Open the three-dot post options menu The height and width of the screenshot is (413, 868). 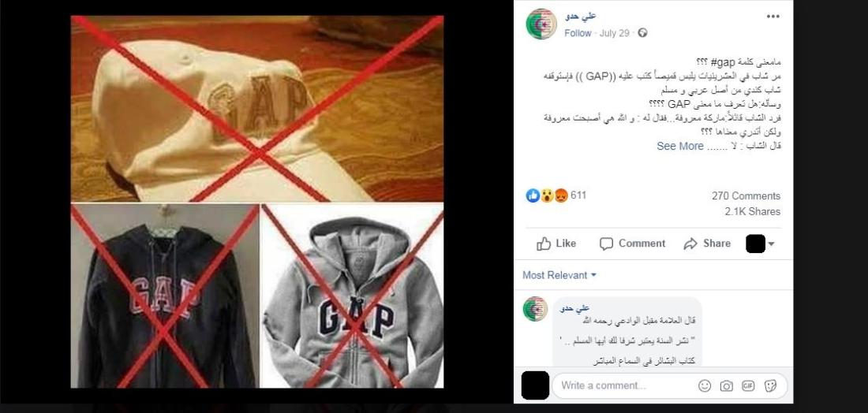point(773,17)
